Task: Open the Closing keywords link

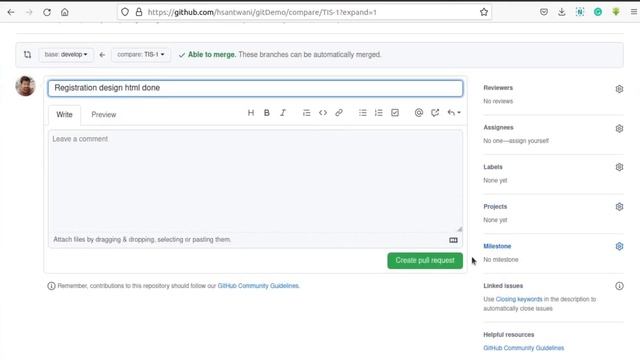Action: [519, 299]
